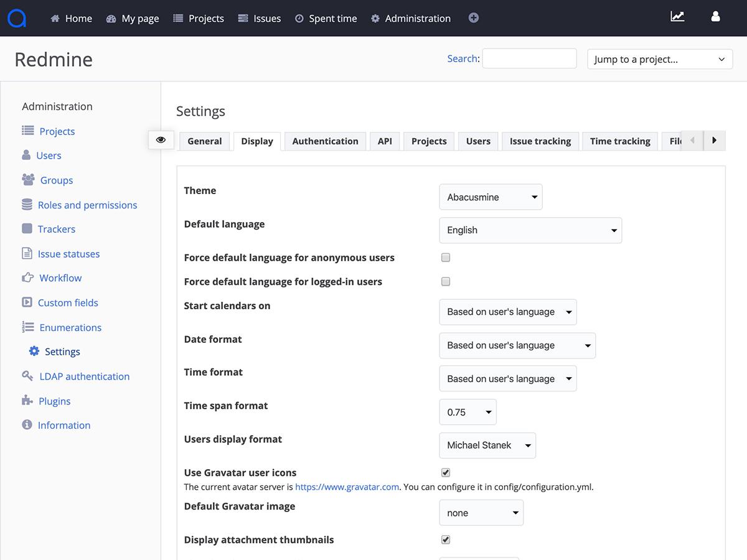Uncheck Display attachment thumbnails

(446, 540)
